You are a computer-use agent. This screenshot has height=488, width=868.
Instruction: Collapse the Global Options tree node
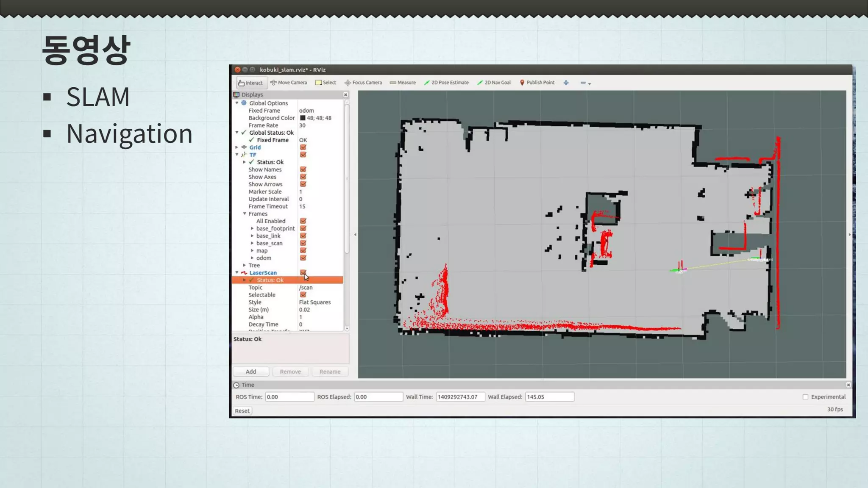[237, 103]
